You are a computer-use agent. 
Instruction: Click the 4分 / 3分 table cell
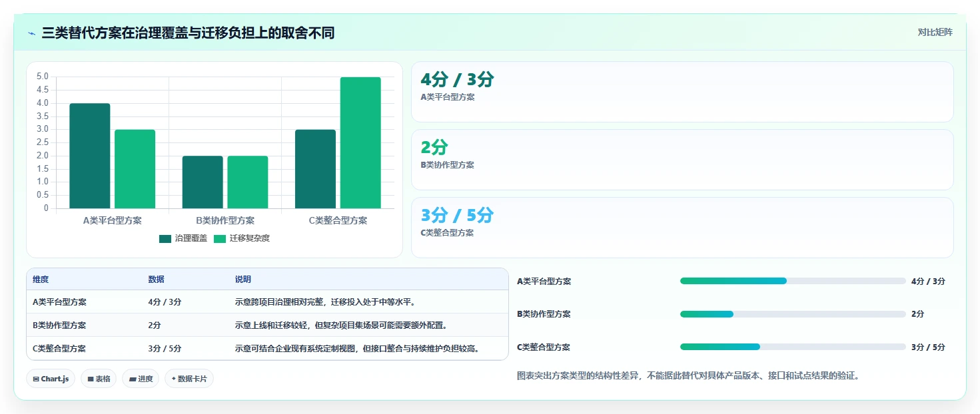click(x=165, y=302)
